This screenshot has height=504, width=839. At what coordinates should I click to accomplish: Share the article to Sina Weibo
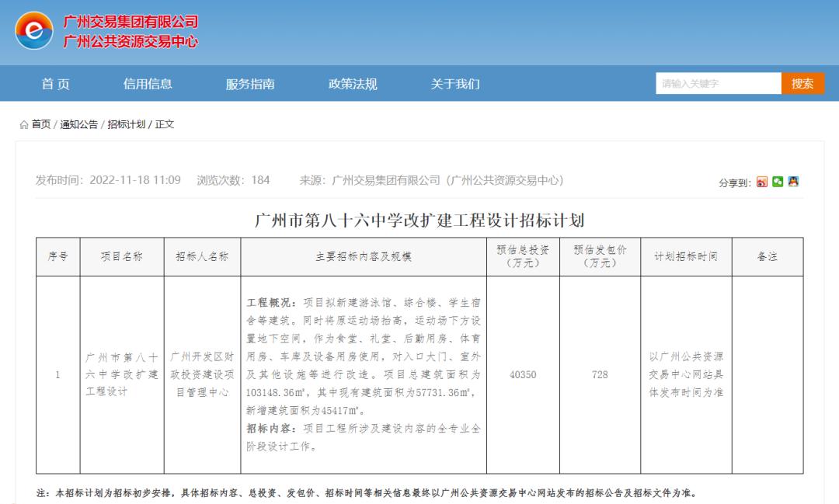tap(762, 182)
